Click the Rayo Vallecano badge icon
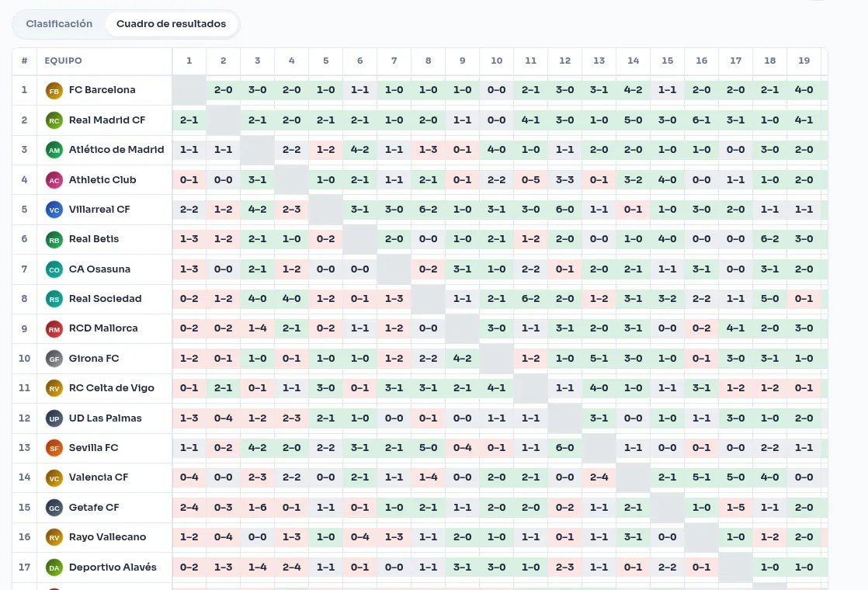This screenshot has width=868, height=590. 54,537
